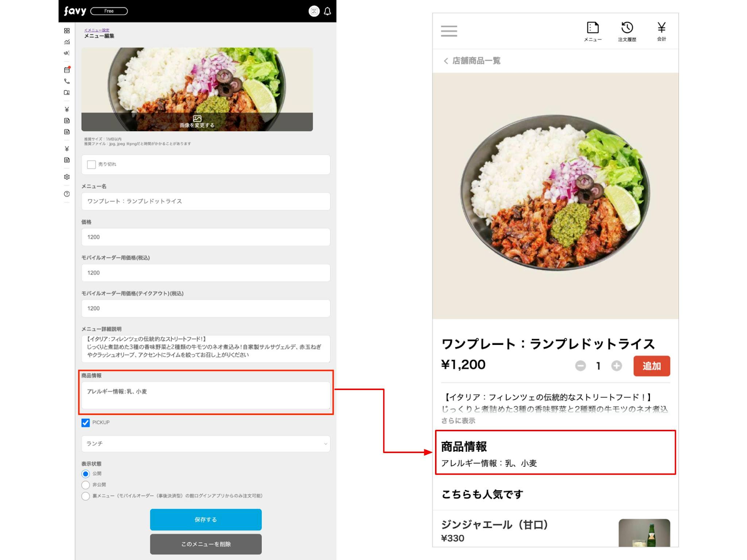The width and height of the screenshot is (747, 560).
Task: Open the ランチ category dropdown
Action: pyautogui.click(x=206, y=444)
